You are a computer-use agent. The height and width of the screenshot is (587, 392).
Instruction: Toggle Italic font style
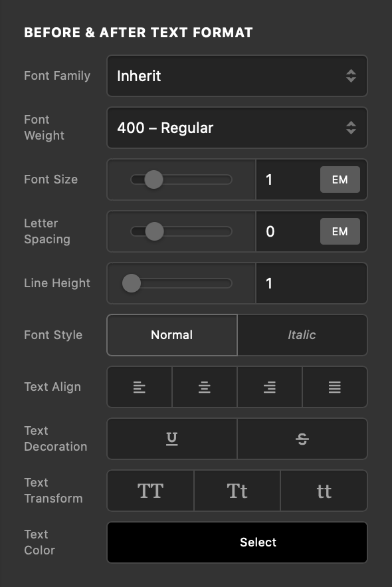(302, 335)
